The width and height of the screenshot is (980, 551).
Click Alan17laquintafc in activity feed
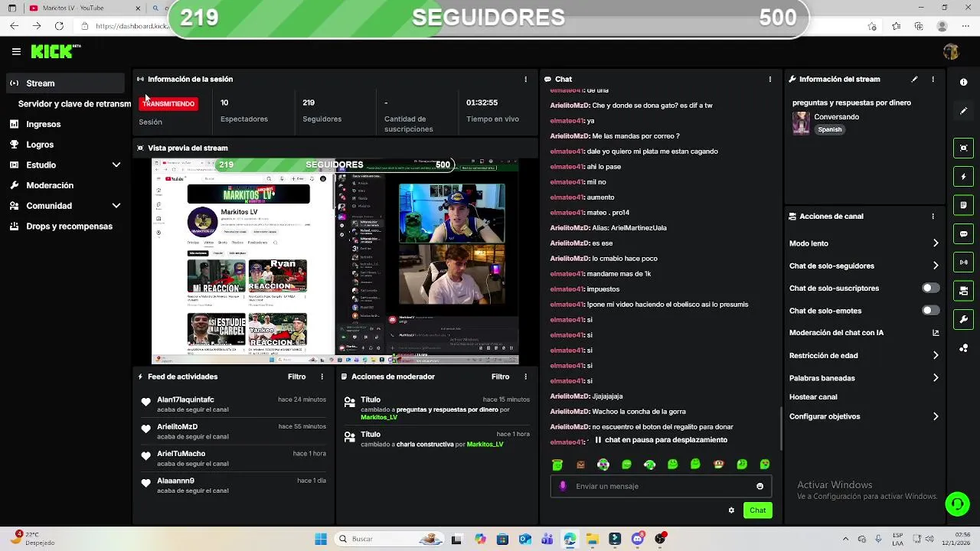click(x=185, y=399)
